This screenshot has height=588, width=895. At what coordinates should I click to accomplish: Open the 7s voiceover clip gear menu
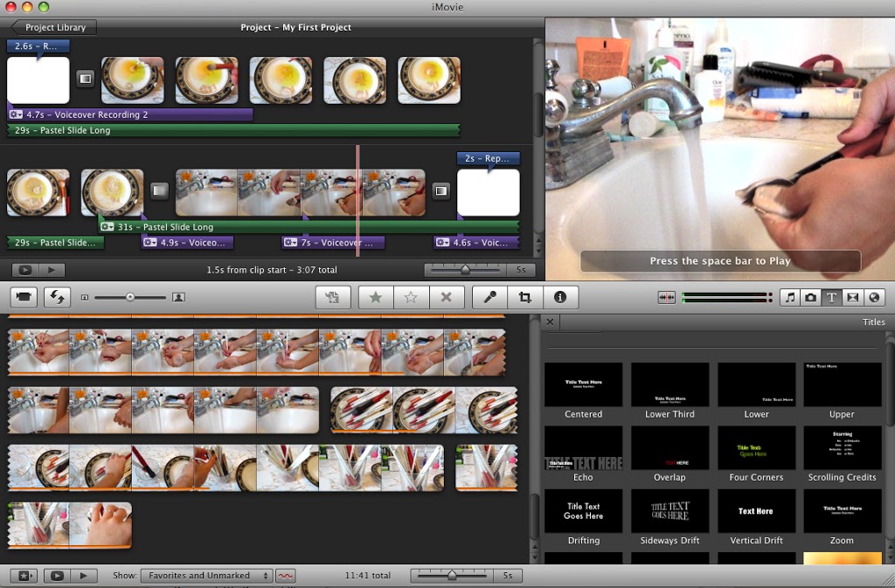pyautogui.click(x=290, y=242)
